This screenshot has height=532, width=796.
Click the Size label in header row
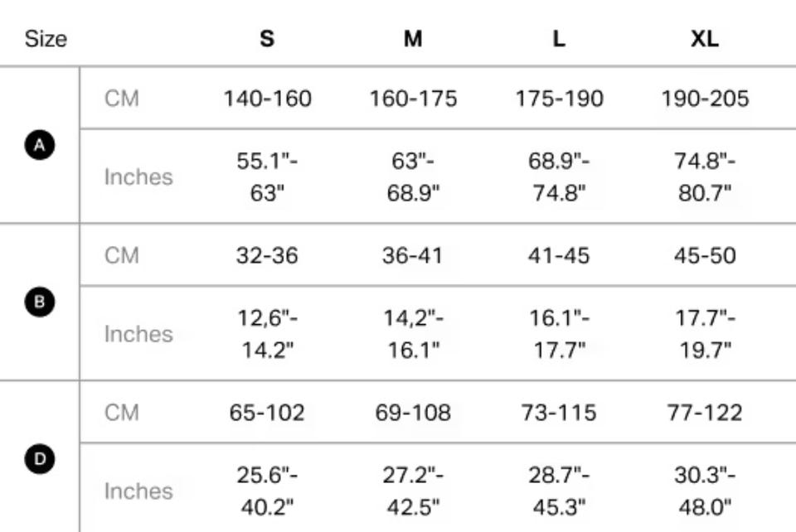pyautogui.click(x=46, y=39)
